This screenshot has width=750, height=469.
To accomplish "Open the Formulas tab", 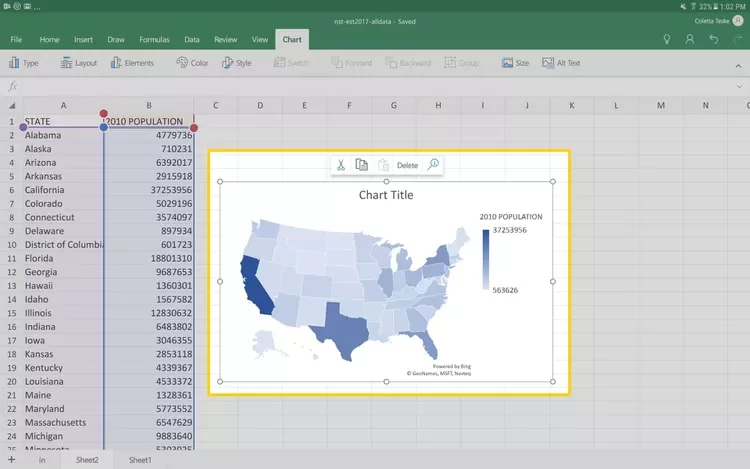I will point(154,40).
